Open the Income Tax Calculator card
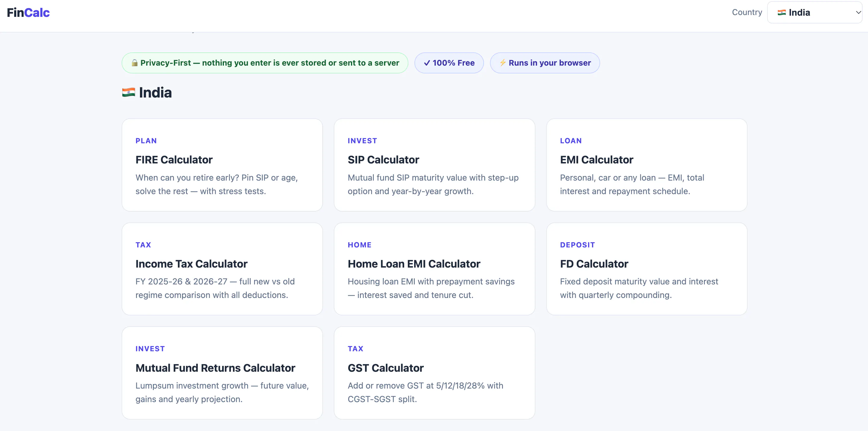This screenshot has height=431, width=868. (x=222, y=269)
